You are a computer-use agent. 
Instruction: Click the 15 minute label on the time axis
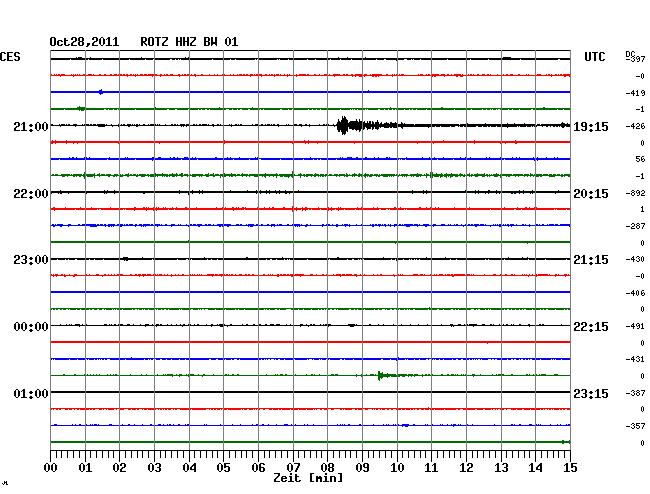tap(570, 468)
